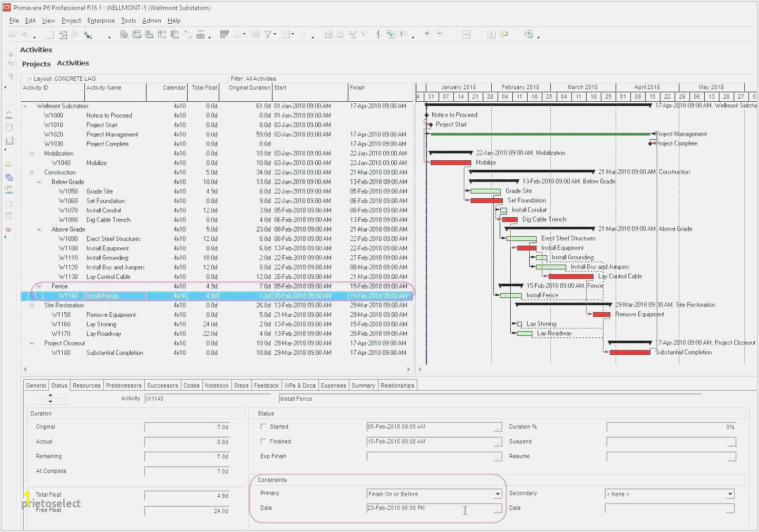Click the red Mobilize Gantt bar
The image size is (759, 532).
coord(451,163)
